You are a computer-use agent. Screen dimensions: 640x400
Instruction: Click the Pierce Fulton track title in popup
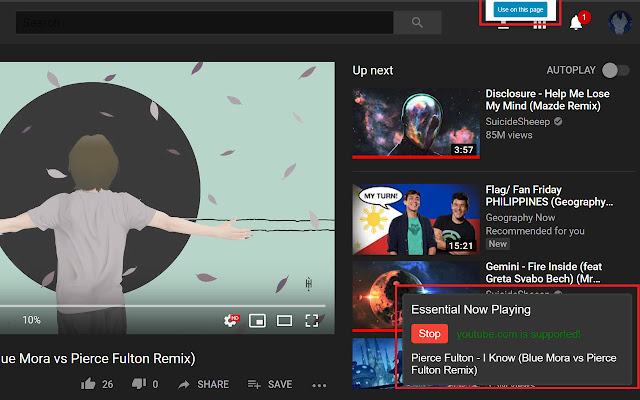513,364
